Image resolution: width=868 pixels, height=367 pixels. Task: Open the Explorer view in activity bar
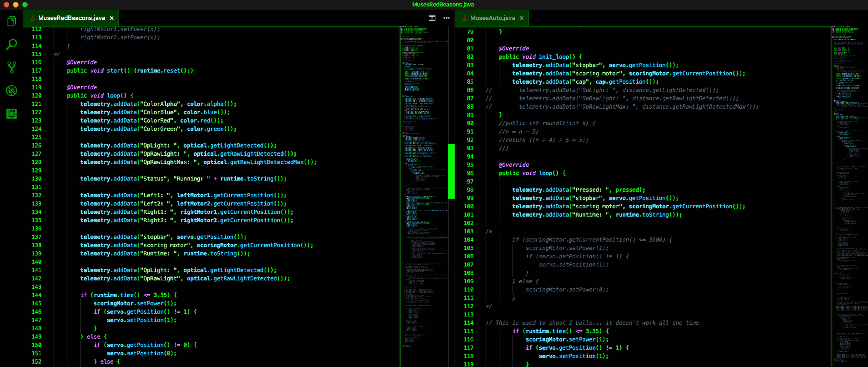tap(12, 21)
